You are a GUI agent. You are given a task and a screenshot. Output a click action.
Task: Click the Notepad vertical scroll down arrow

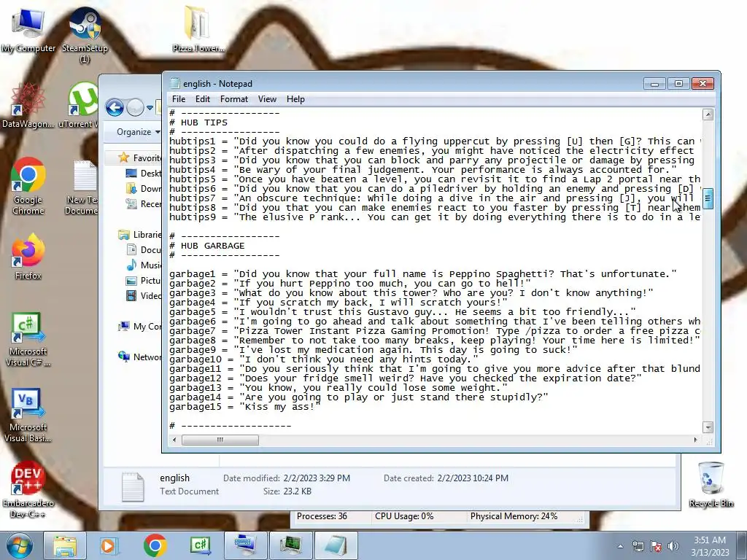[x=708, y=427]
